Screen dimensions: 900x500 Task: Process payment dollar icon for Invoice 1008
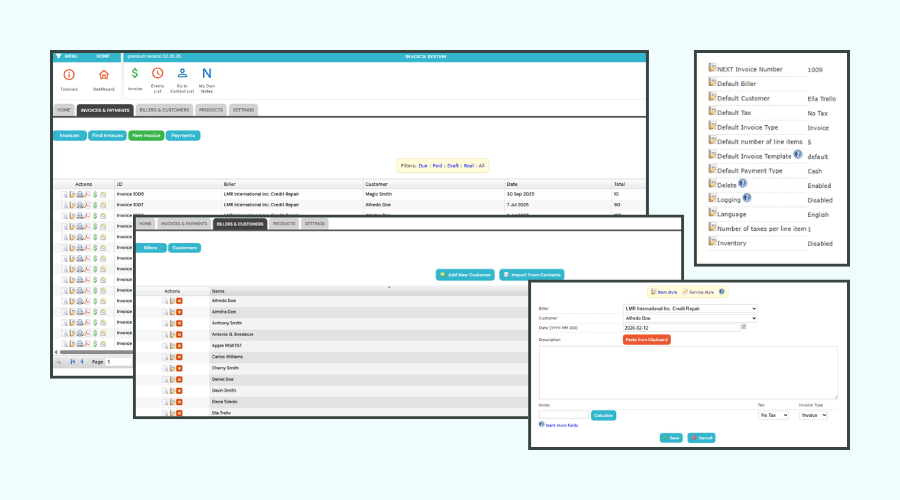[95, 195]
